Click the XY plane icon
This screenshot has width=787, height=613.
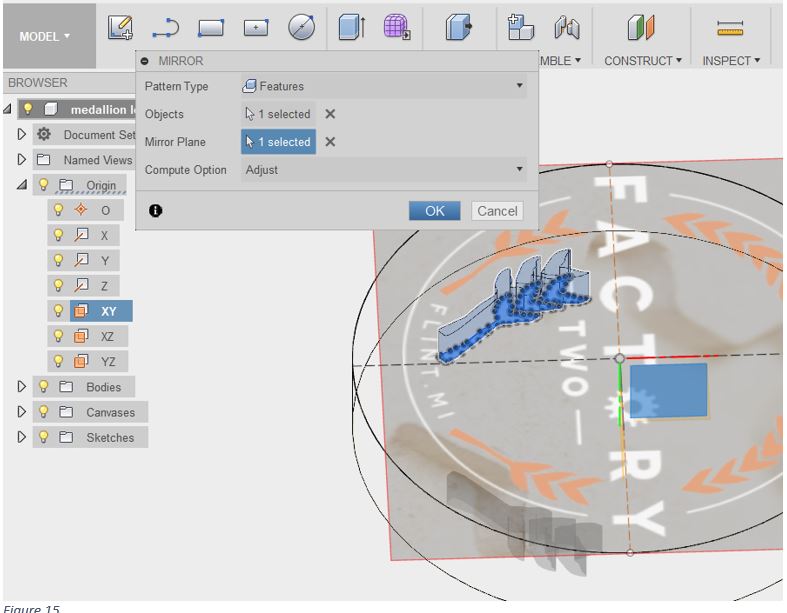tap(81, 311)
